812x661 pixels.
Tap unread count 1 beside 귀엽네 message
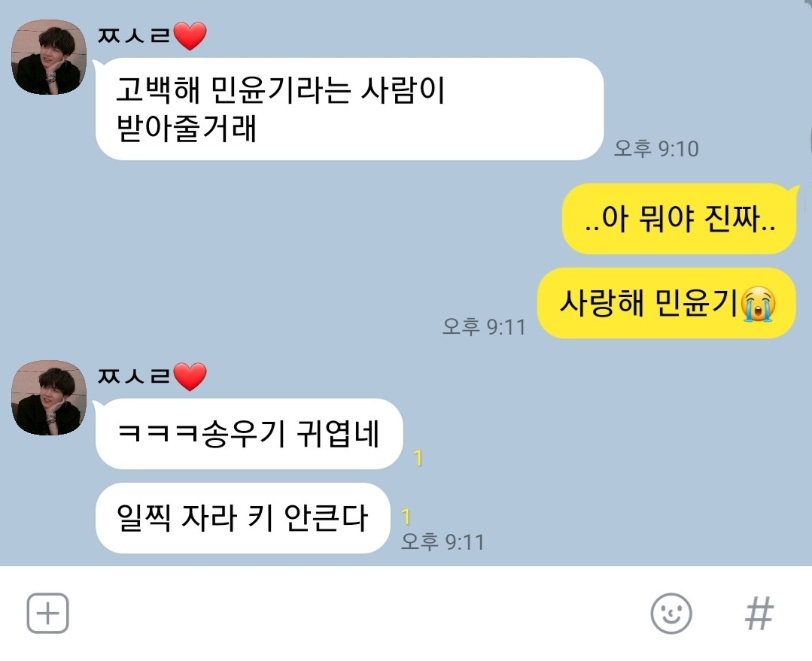tap(418, 458)
